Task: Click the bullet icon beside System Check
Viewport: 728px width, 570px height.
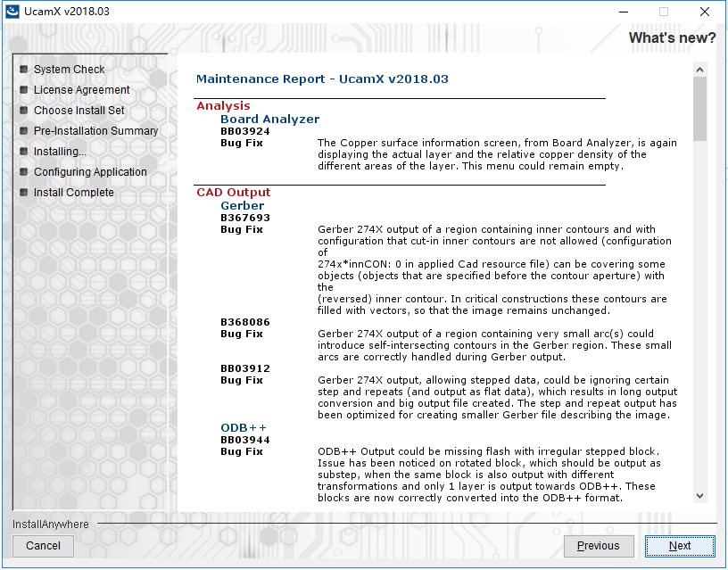Action: pos(24,70)
